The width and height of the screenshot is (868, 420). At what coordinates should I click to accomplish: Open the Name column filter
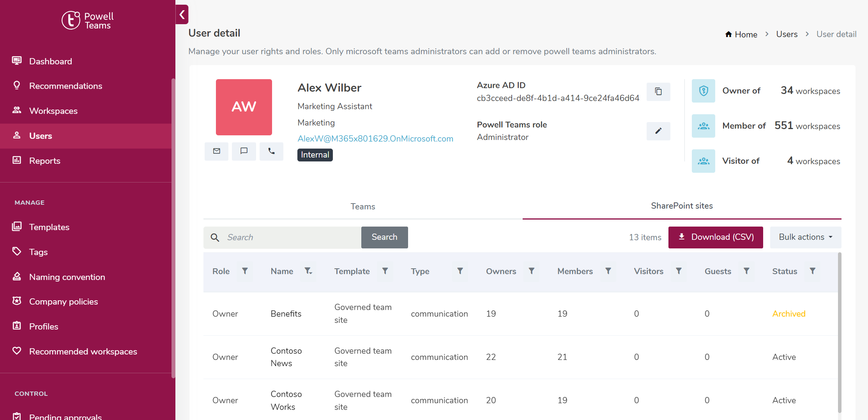click(x=308, y=271)
